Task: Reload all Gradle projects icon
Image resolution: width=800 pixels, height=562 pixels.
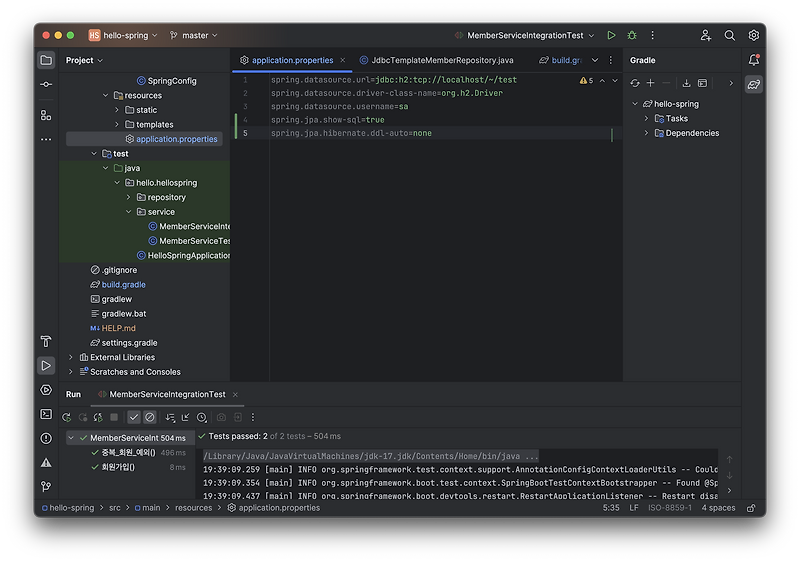Action: 635,83
